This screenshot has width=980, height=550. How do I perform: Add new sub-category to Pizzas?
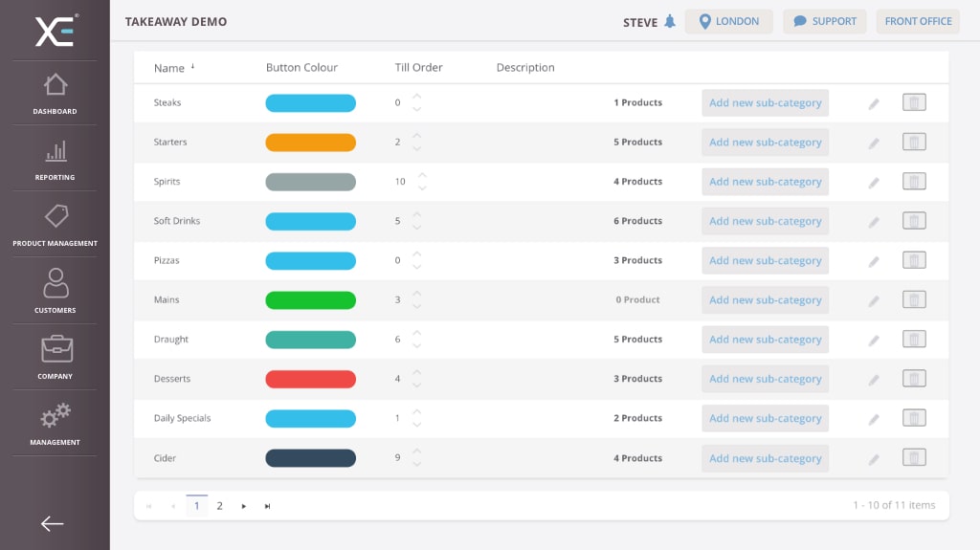click(765, 260)
